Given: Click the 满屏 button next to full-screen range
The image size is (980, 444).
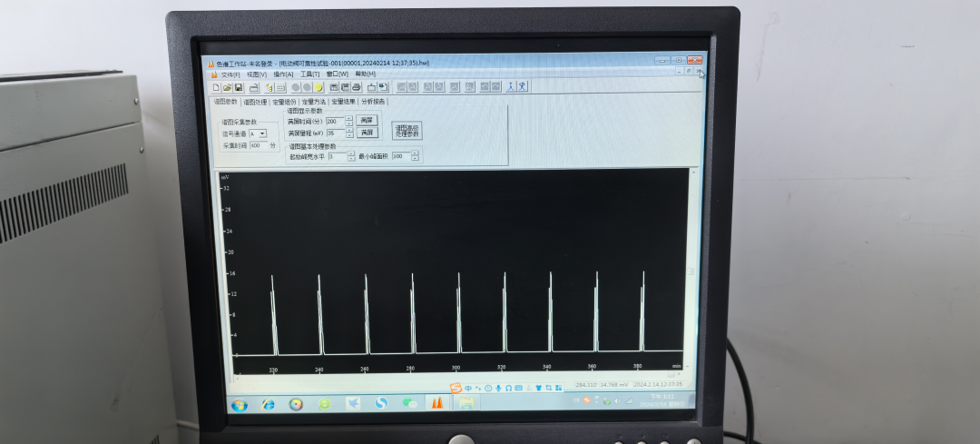Looking at the screenshot, I should pyautogui.click(x=367, y=133).
